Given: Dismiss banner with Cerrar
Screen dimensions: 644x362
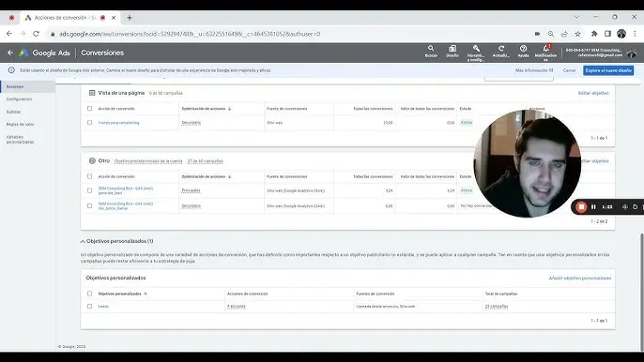Looking at the screenshot, I should click(x=569, y=70).
